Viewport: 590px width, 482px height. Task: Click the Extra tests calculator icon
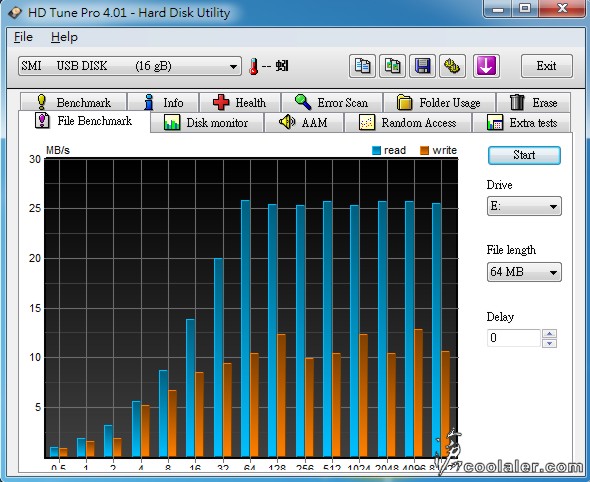tap(495, 123)
